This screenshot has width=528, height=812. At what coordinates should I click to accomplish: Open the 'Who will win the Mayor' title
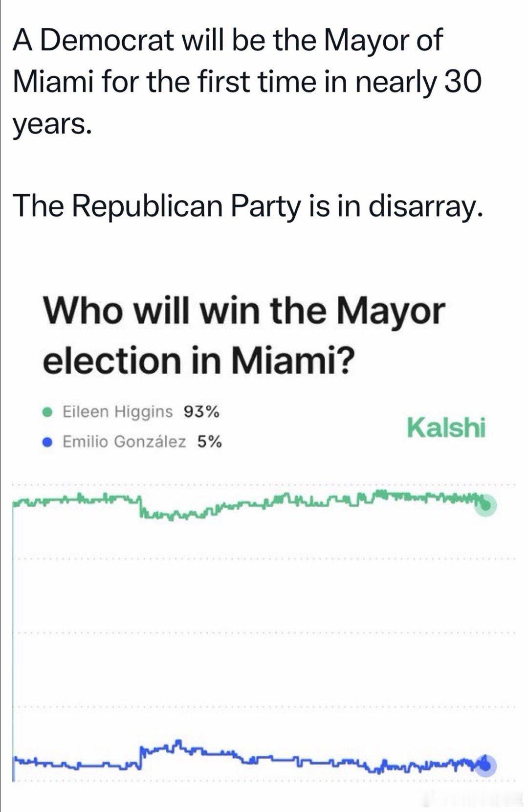(244, 312)
